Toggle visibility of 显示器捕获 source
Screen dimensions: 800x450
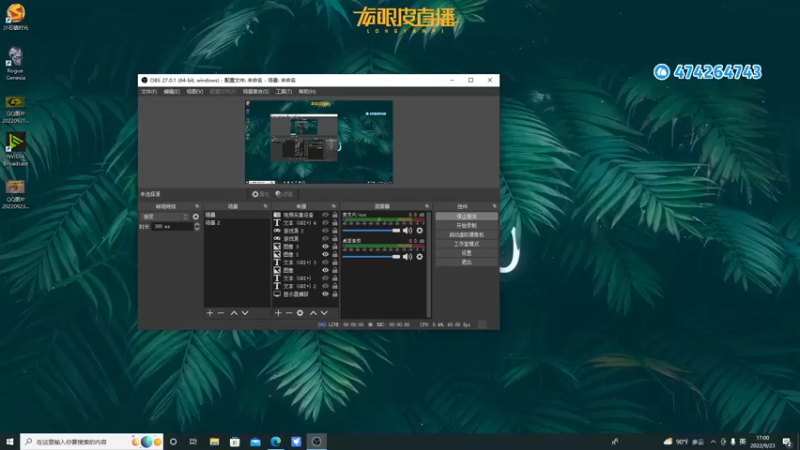click(325, 294)
